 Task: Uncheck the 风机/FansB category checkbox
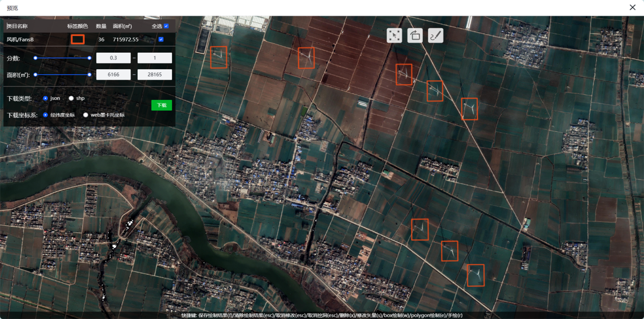[161, 39]
